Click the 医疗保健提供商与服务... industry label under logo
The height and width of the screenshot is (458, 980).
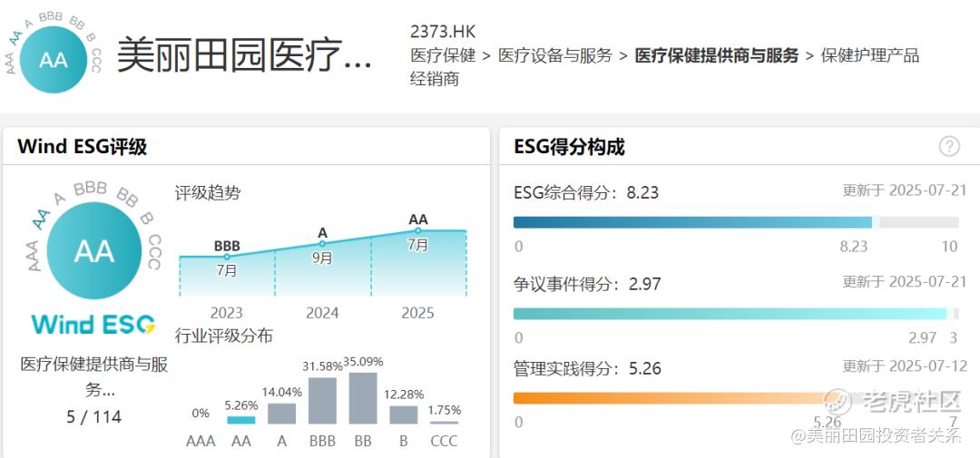pos(93,376)
